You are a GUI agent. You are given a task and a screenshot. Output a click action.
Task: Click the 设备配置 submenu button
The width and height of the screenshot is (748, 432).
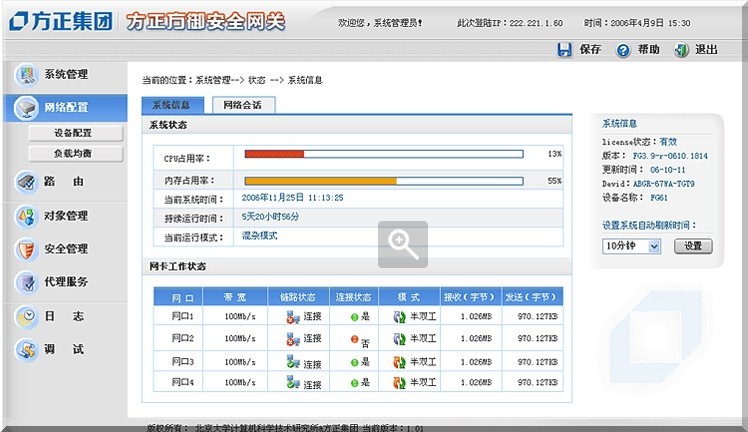[x=76, y=133]
